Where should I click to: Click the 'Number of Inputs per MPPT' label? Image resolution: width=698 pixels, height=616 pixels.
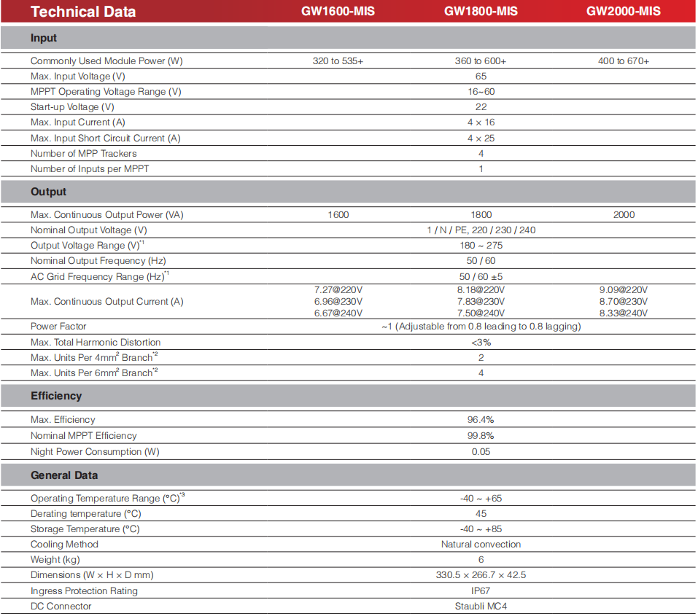click(90, 169)
